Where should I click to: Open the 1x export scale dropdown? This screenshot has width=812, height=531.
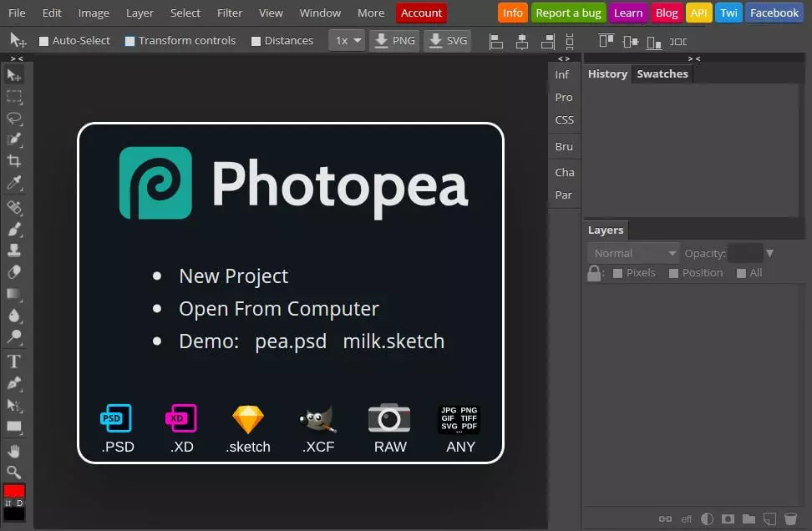pos(347,40)
